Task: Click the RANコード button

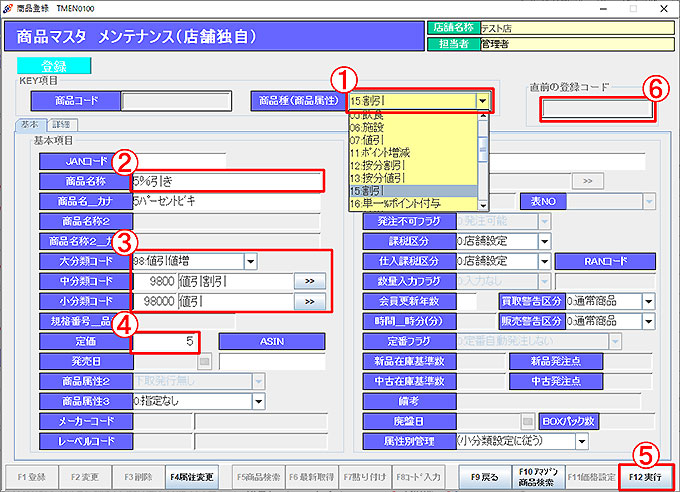Action: [x=605, y=261]
